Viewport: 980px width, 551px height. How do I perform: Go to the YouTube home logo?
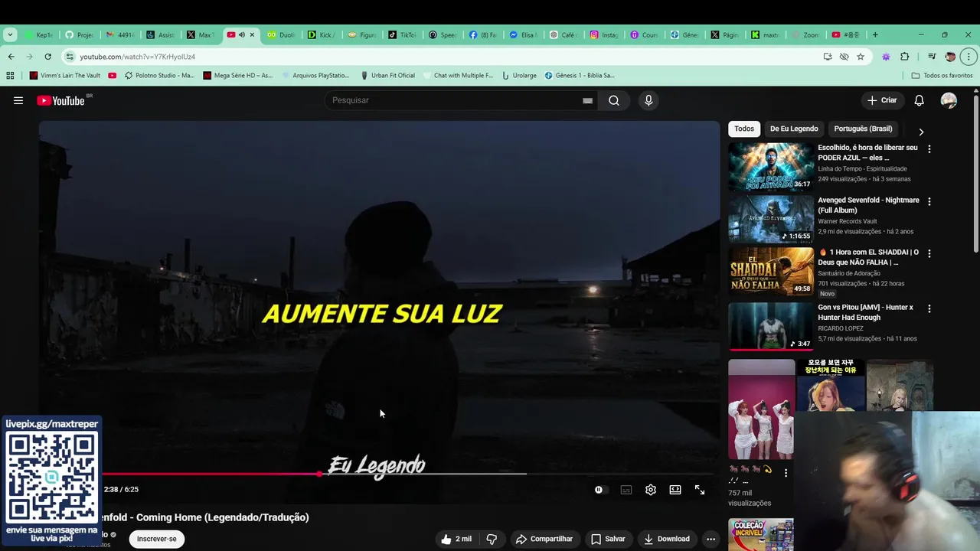60,100
